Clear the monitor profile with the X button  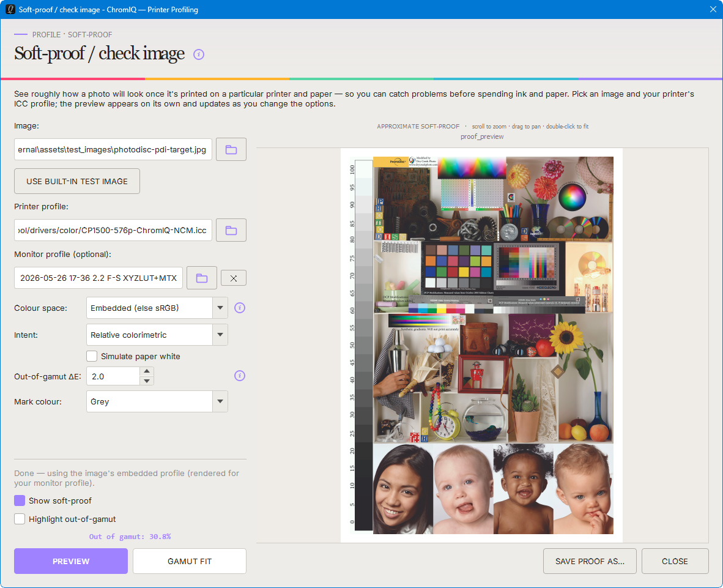(x=233, y=278)
